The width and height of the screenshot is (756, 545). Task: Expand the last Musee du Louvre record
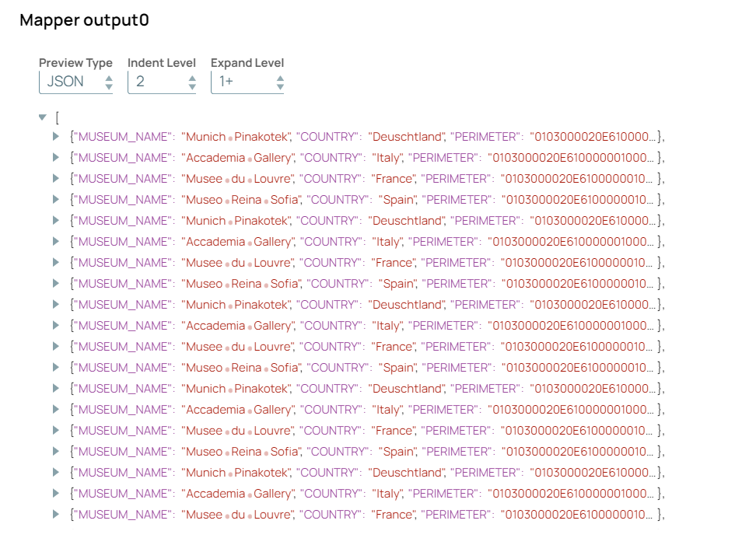54,514
